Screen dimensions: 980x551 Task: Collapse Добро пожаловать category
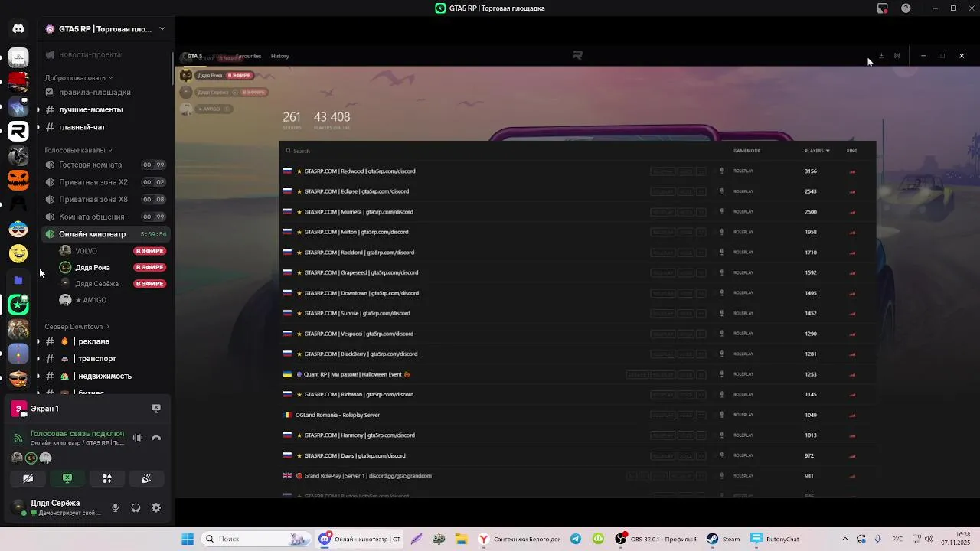click(x=78, y=77)
